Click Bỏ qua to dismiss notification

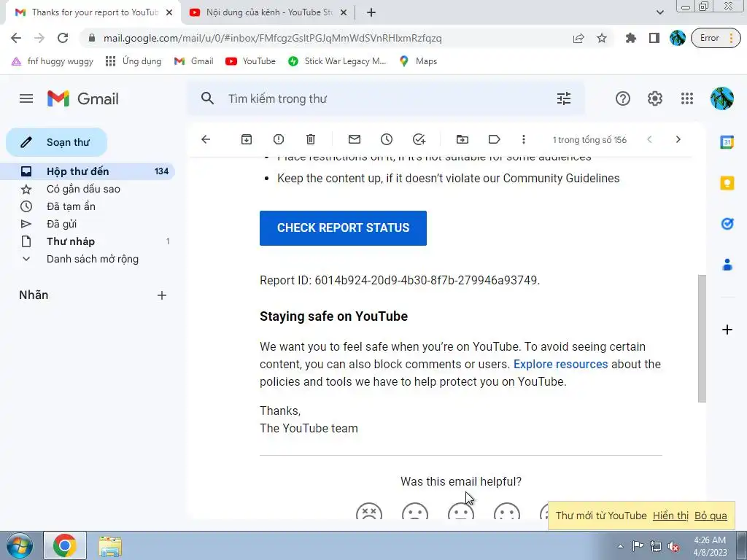coord(711,516)
